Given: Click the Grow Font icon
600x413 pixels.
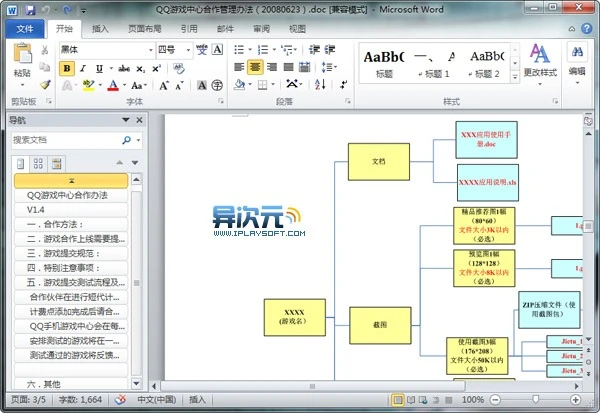Looking at the screenshot, I should 164,85.
